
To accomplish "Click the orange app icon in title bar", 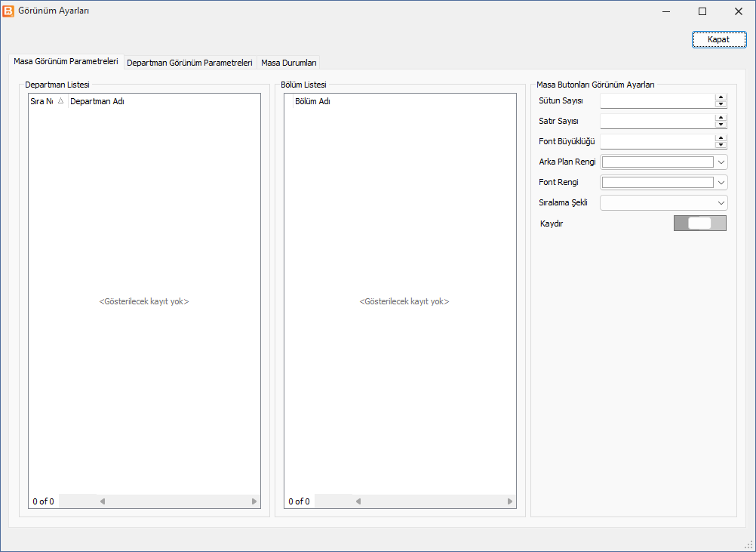I will pyautogui.click(x=8, y=11).
